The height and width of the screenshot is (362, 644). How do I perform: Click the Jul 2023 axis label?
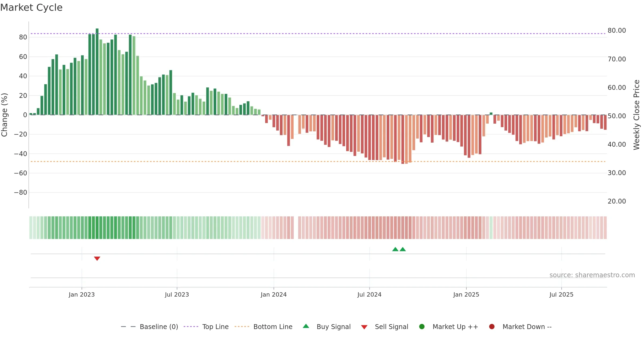click(x=177, y=294)
